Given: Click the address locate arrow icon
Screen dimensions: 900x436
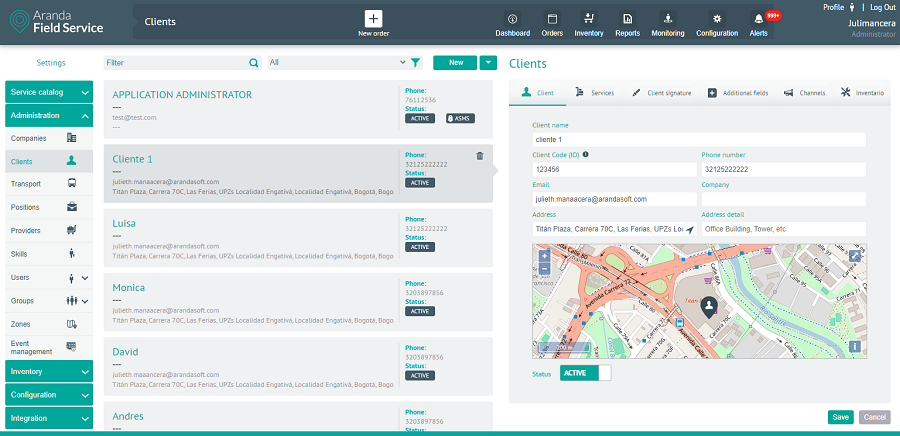Looking at the screenshot, I should point(690,229).
